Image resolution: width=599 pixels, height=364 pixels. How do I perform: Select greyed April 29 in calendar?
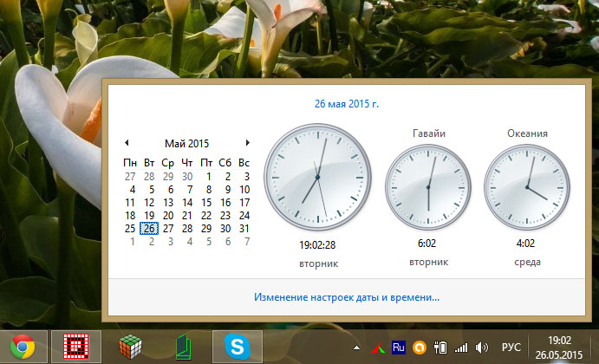pos(168,177)
